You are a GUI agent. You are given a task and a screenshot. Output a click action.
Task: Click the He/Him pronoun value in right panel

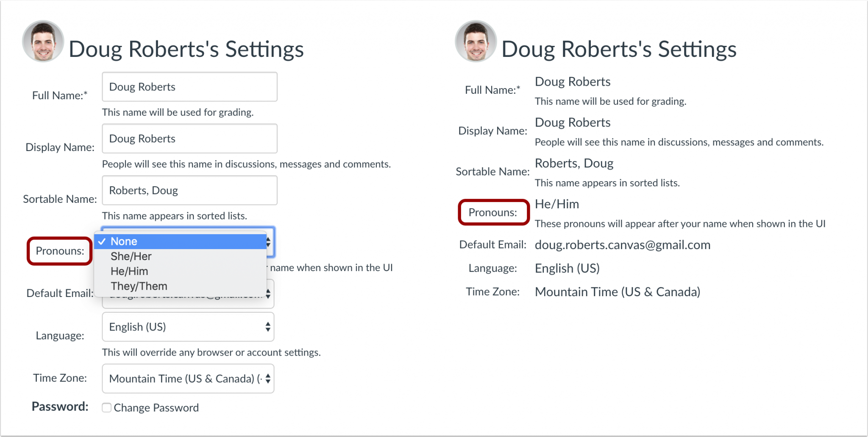point(557,204)
